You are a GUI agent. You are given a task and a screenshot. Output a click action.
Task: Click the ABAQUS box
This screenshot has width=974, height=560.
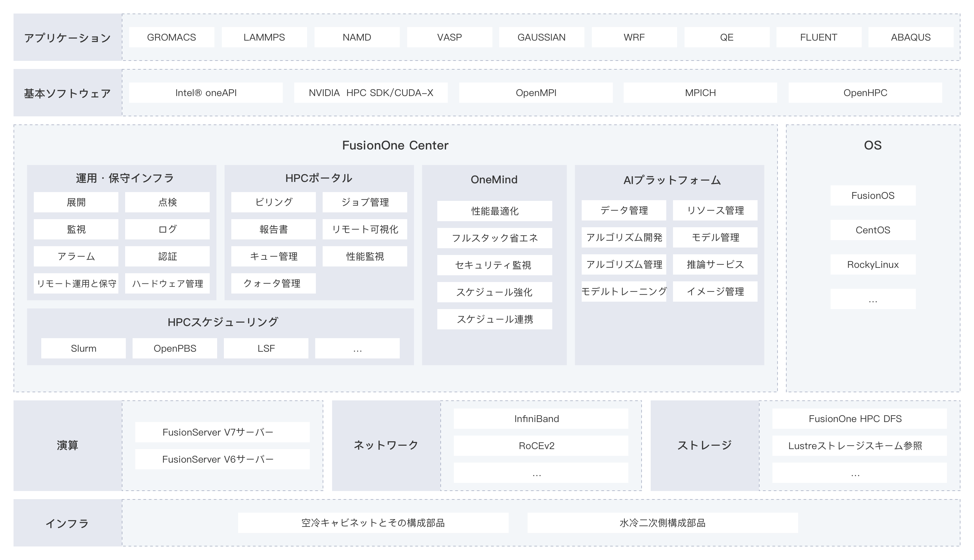pyautogui.click(x=911, y=37)
